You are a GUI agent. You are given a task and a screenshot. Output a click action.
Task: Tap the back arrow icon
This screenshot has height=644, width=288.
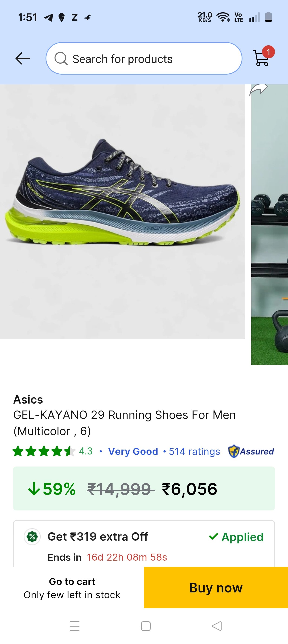[x=23, y=59]
